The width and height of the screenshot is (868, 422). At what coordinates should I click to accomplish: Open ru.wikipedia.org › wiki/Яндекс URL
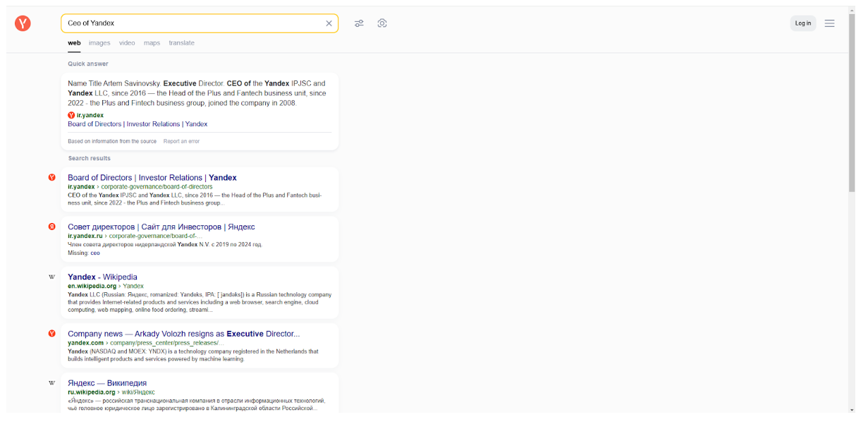pos(111,392)
